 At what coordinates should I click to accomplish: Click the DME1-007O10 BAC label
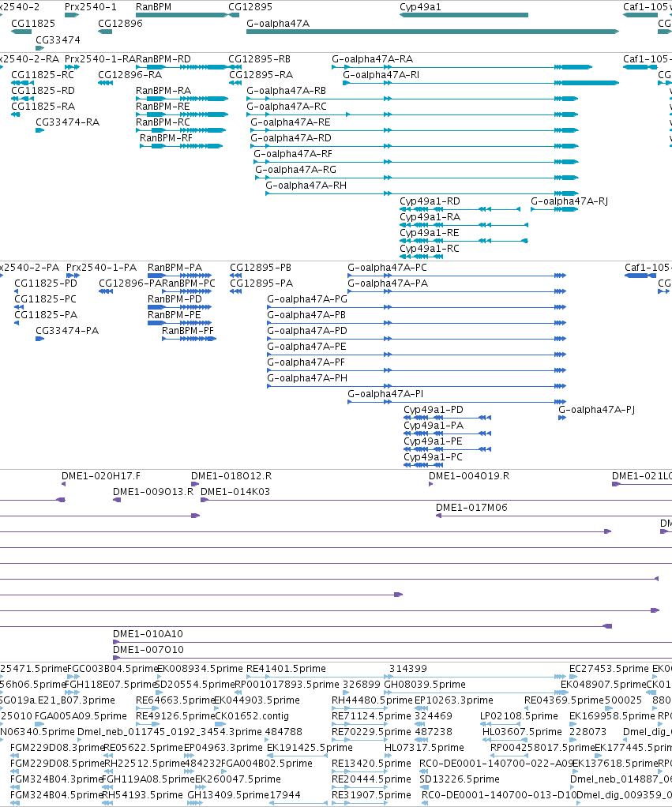coord(148,650)
